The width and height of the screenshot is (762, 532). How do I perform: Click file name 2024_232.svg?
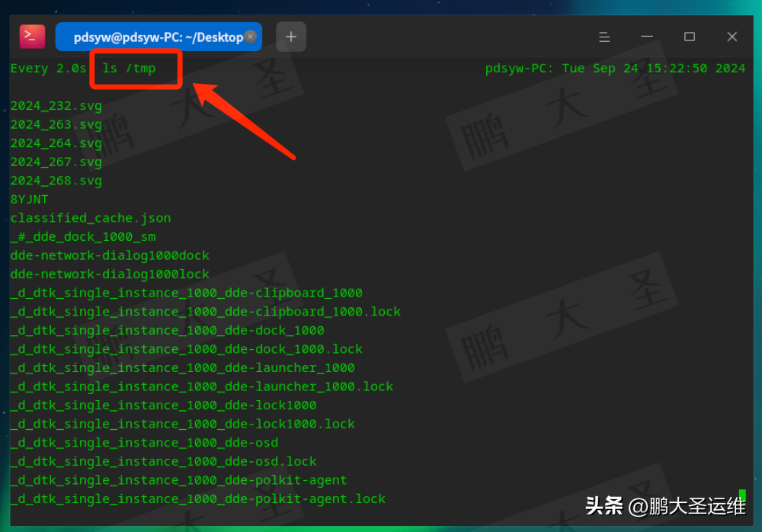point(56,106)
